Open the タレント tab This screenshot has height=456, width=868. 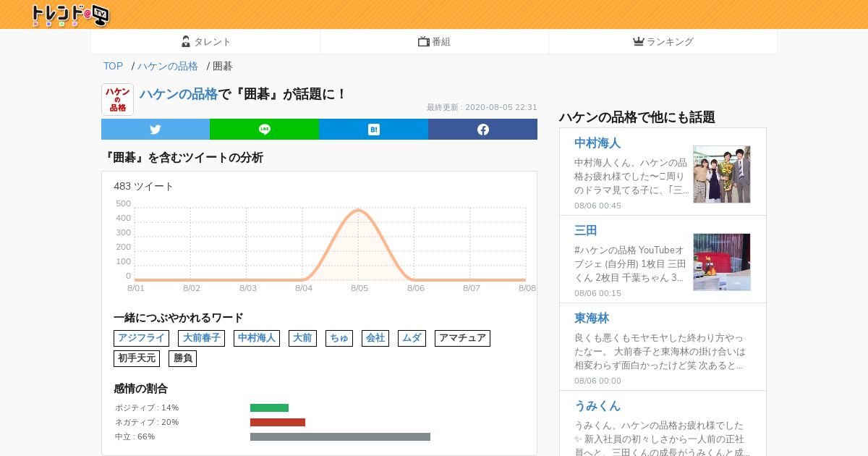[205, 41]
